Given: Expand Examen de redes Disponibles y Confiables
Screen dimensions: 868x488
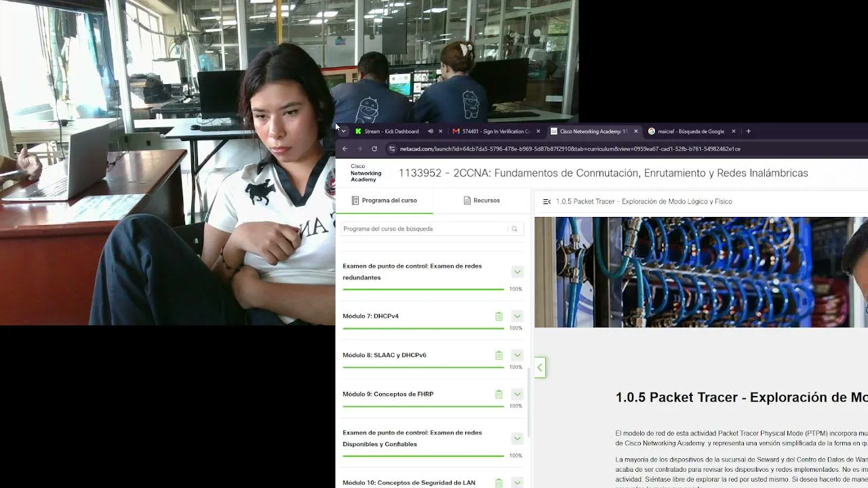Looking at the screenshot, I should tap(517, 439).
